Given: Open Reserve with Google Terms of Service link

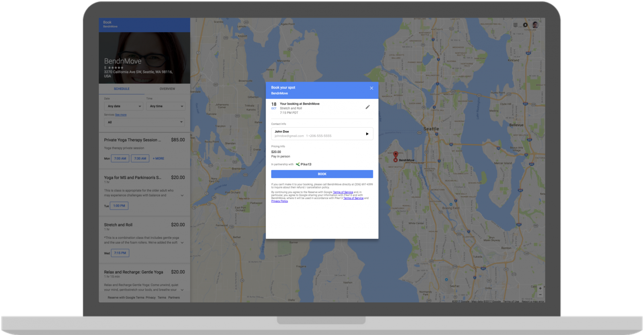Looking at the screenshot, I should [343, 192].
